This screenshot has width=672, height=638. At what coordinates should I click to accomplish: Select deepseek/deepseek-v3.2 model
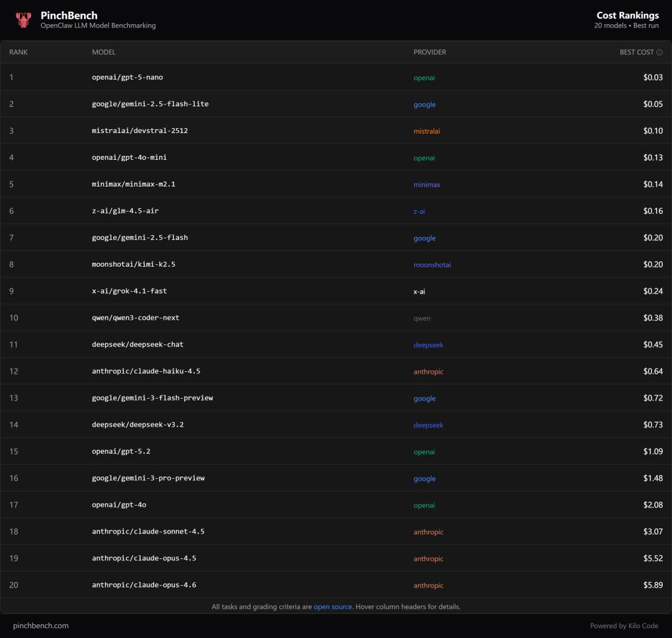tap(138, 424)
